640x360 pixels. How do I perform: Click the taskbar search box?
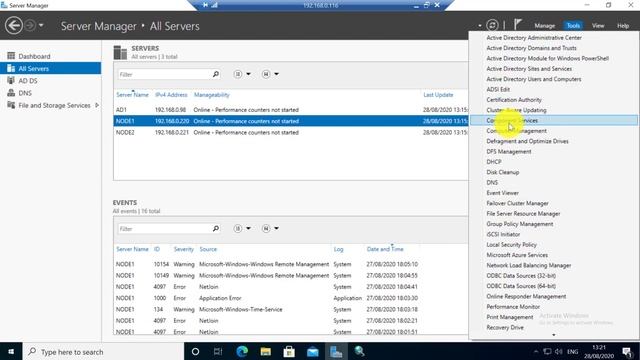tap(103, 351)
